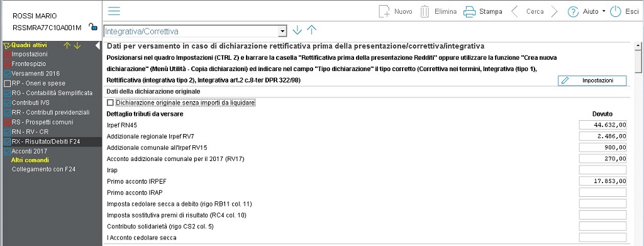Click the Stampa printer icon
The image size is (644, 246).
click(469, 11)
